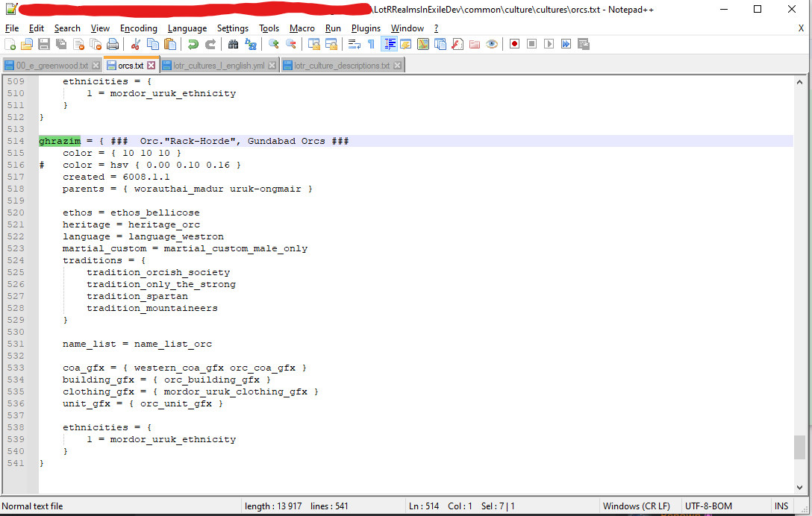Click the Copy toolbar icon

tap(153, 45)
